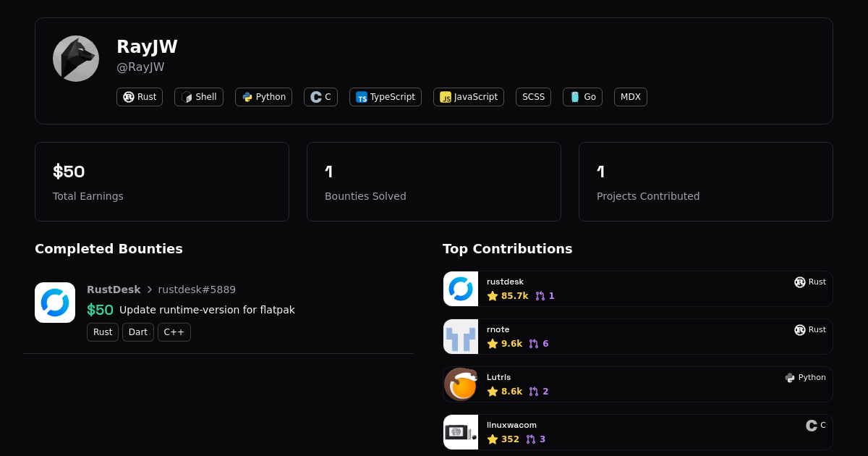This screenshot has width=868, height=456.
Task: Open the linuxwacom contribution thumbnail
Action: click(x=461, y=432)
